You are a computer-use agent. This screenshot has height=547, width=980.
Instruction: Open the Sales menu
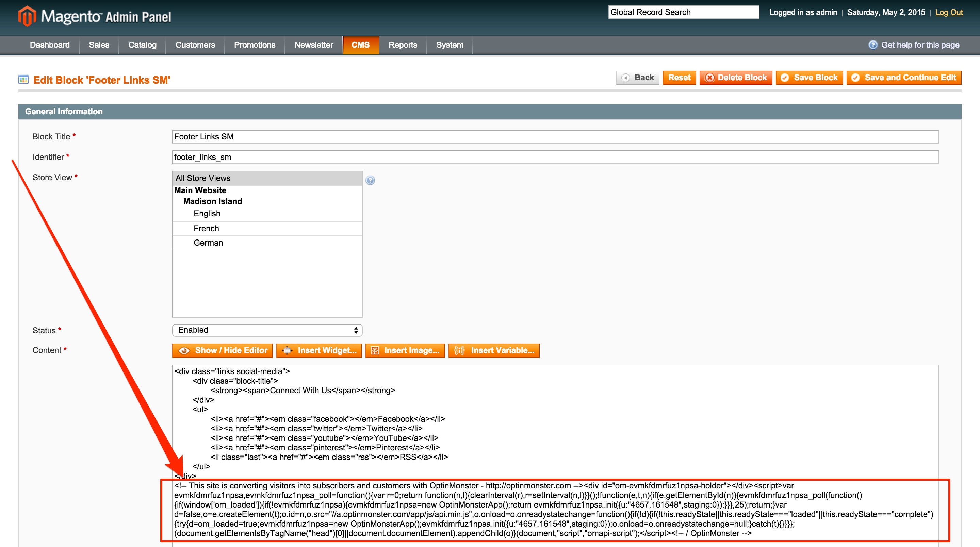point(99,45)
